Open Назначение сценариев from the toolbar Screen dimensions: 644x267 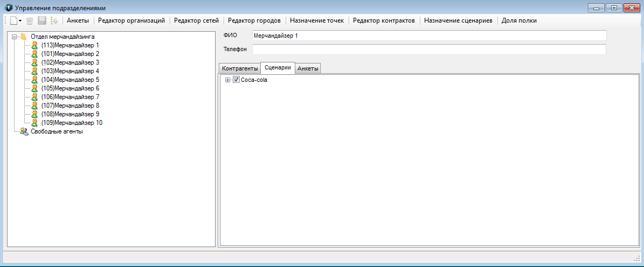(x=458, y=20)
